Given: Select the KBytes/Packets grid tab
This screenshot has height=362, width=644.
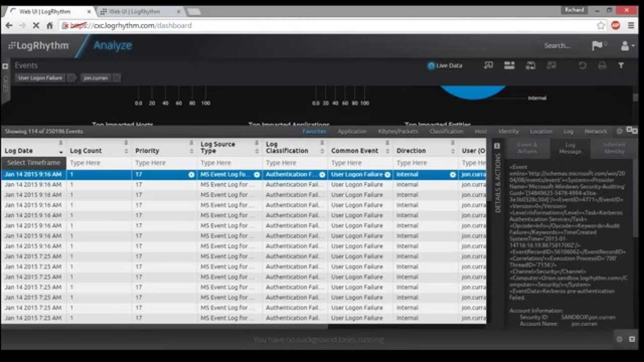Looking at the screenshot, I should (x=398, y=131).
